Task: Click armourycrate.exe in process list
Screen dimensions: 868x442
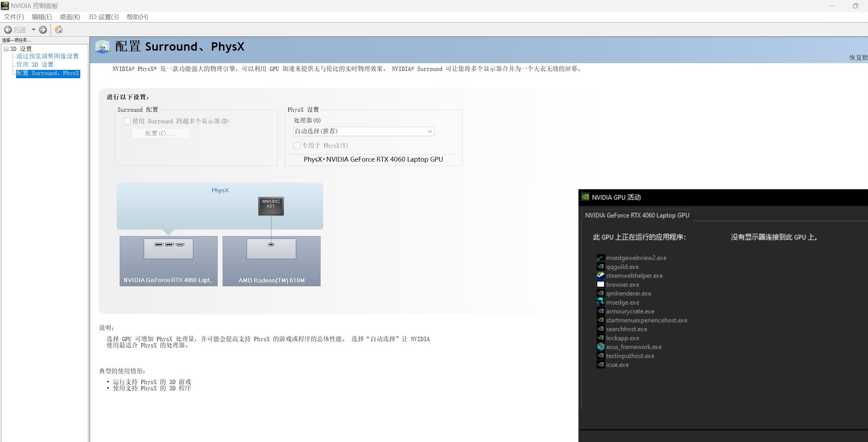Action: (x=630, y=311)
